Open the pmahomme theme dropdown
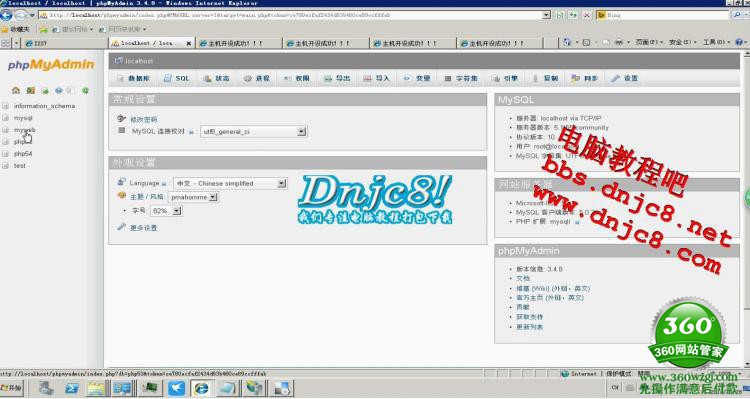This screenshot has height=399, width=750. tap(194, 197)
